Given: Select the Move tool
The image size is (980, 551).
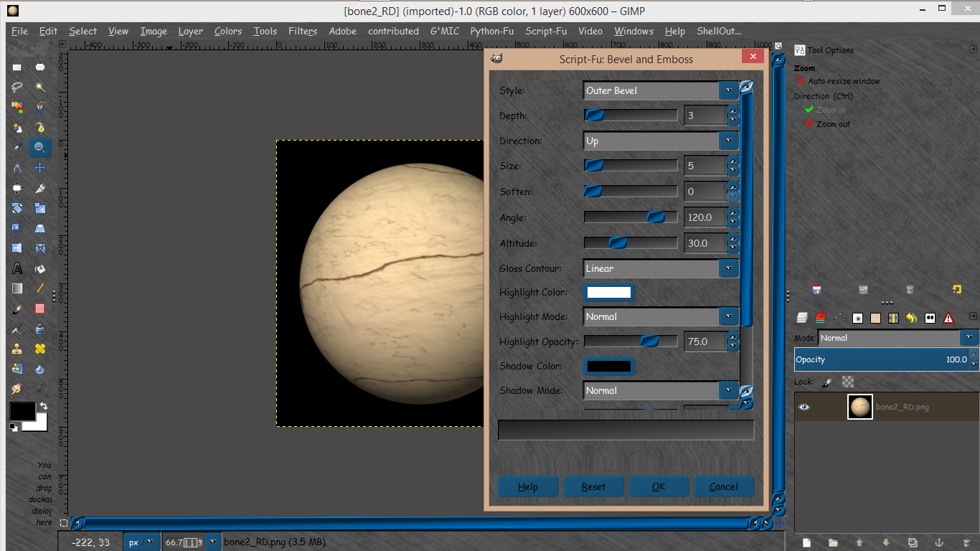Looking at the screenshot, I should (x=40, y=168).
